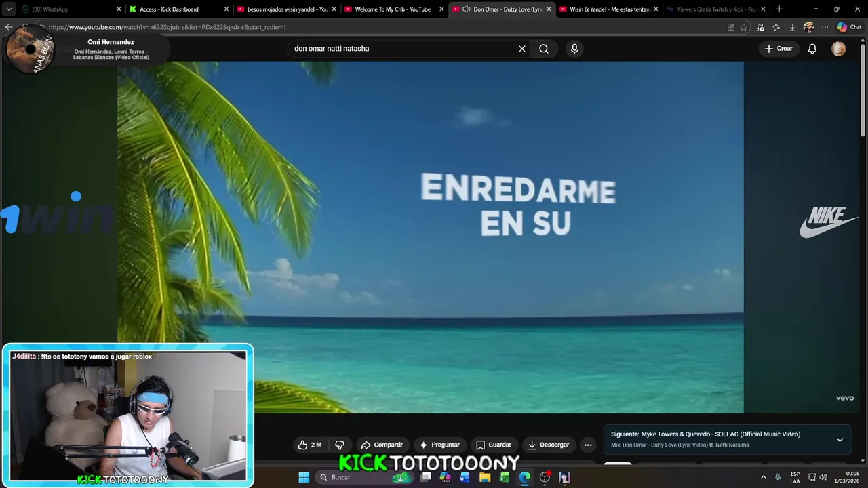Screen dimensions: 868x488
Task: Open the Windows Start menu
Action: click(x=304, y=477)
